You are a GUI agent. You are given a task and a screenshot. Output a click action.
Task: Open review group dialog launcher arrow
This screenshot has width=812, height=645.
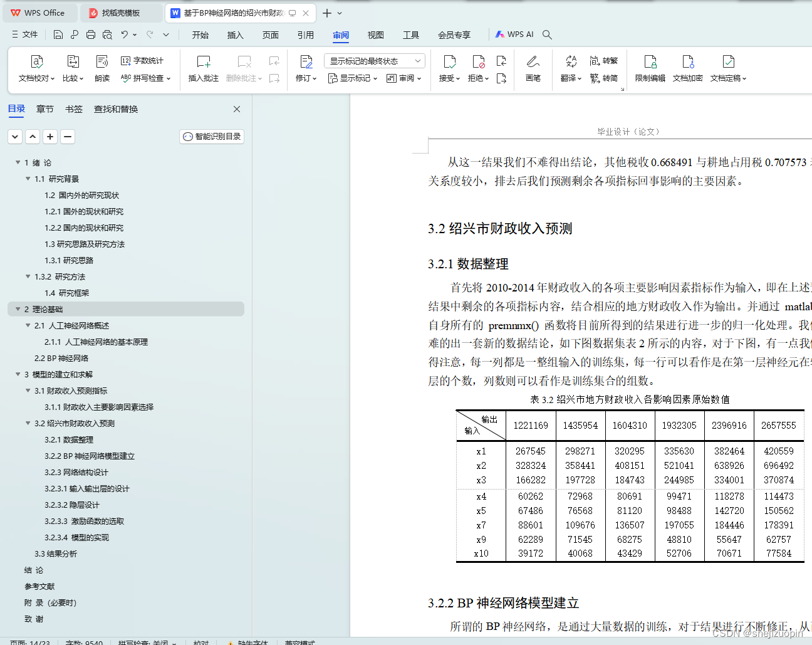pos(622,89)
